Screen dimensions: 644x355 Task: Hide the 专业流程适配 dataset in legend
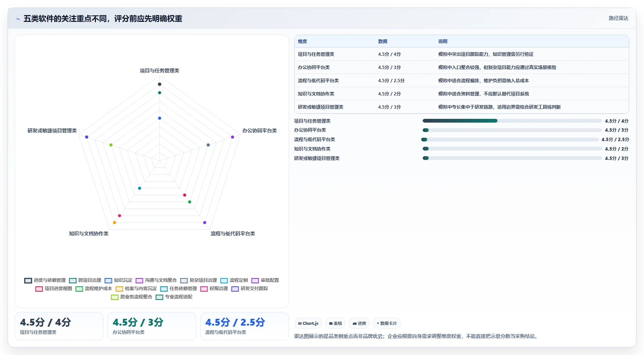point(174,297)
